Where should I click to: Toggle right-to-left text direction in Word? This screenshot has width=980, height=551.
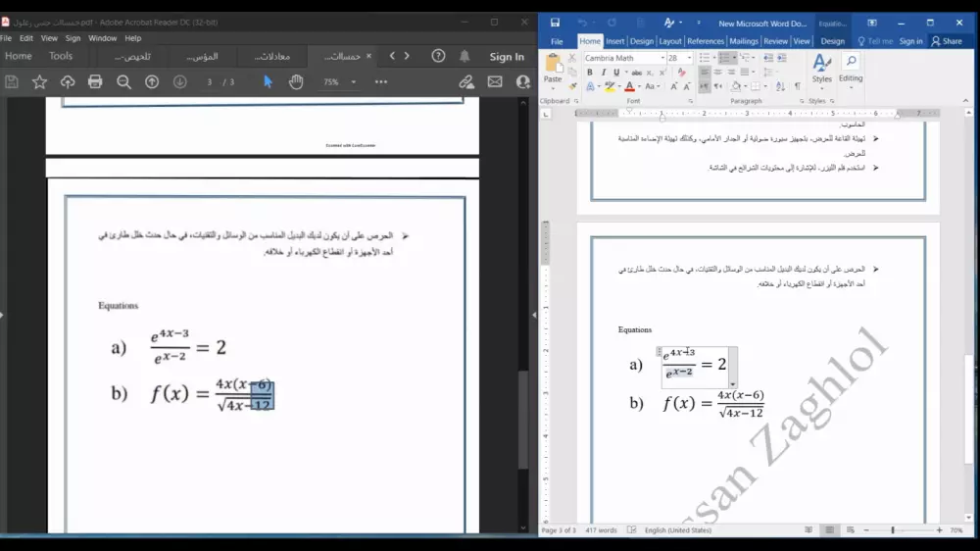[717, 86]
